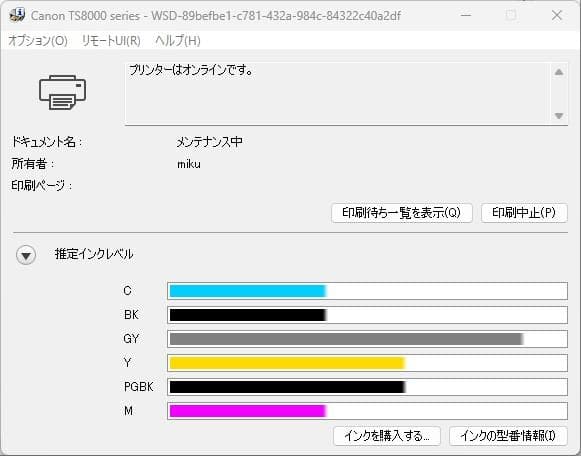
Task: Click the GY gray ink level bar
Action: (x=367, y=339)
